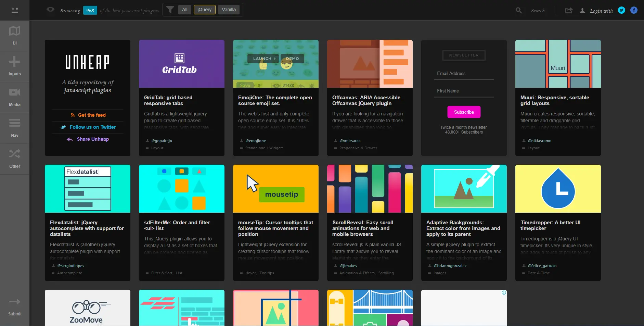
Task: Click author @sergiodlopes
Action: 71,266
